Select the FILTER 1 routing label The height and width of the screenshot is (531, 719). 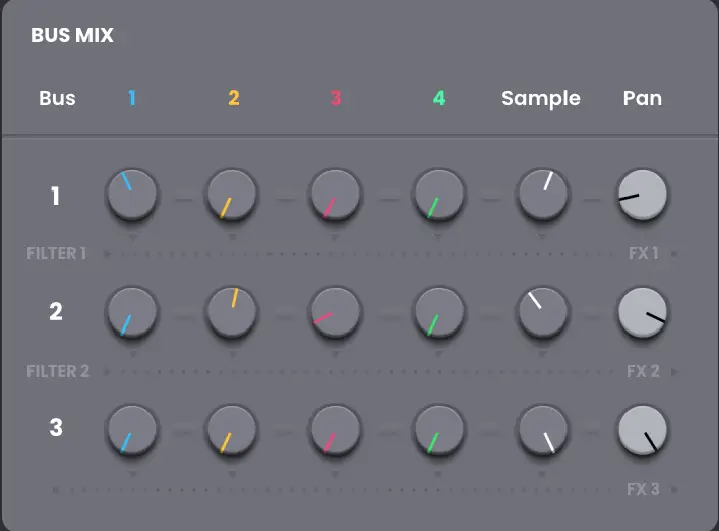coord(56,253)
